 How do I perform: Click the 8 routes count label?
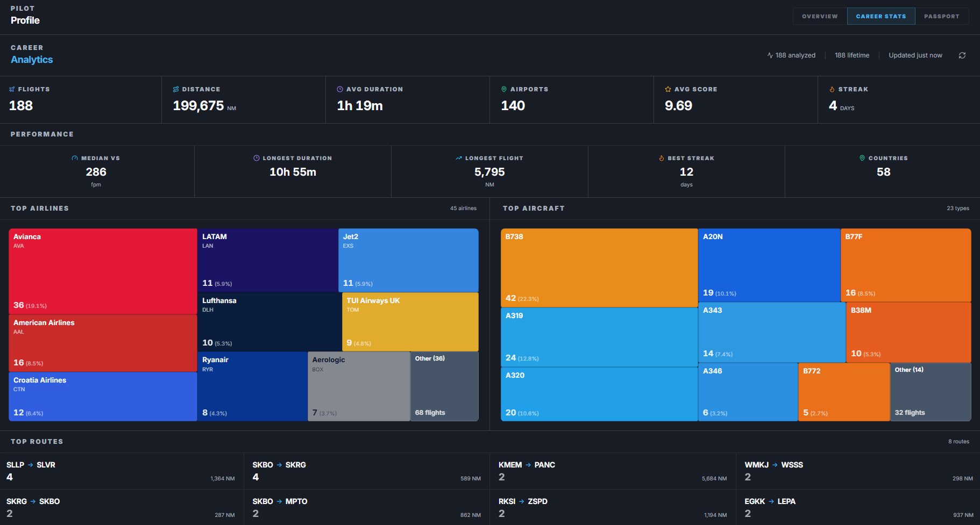point(958,442)
